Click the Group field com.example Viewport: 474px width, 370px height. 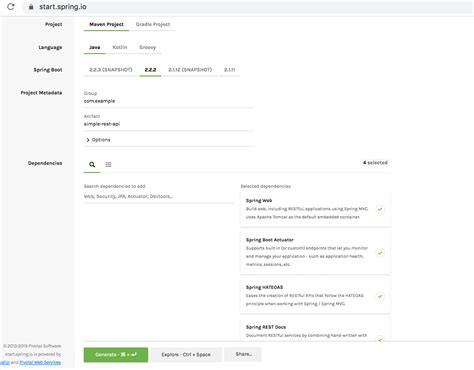[x=169, y=101]
